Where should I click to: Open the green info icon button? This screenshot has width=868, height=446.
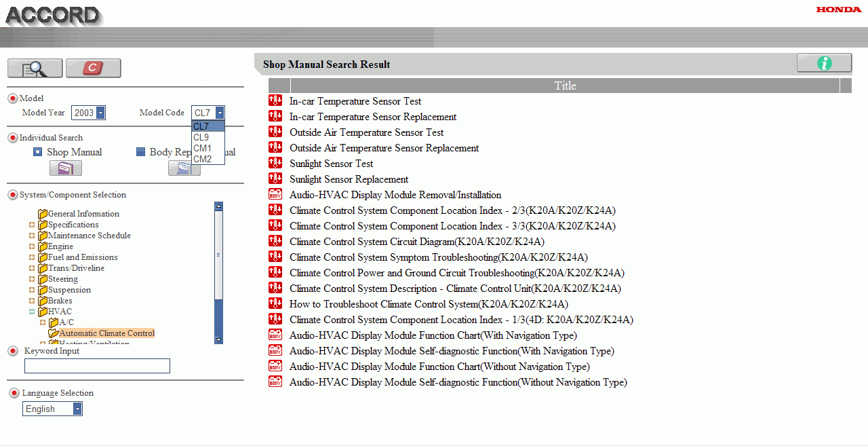(x=824, y=63)
